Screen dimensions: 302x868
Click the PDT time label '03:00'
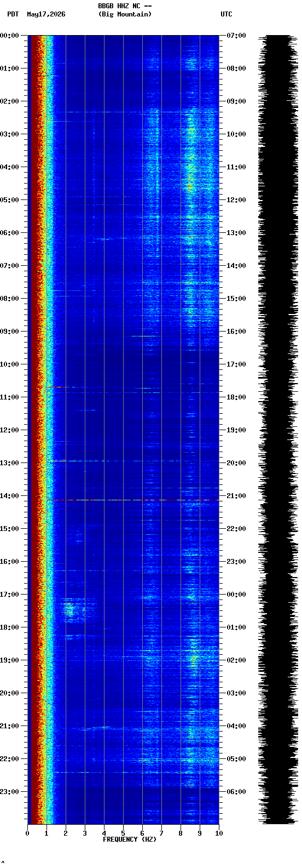point(9,134)
